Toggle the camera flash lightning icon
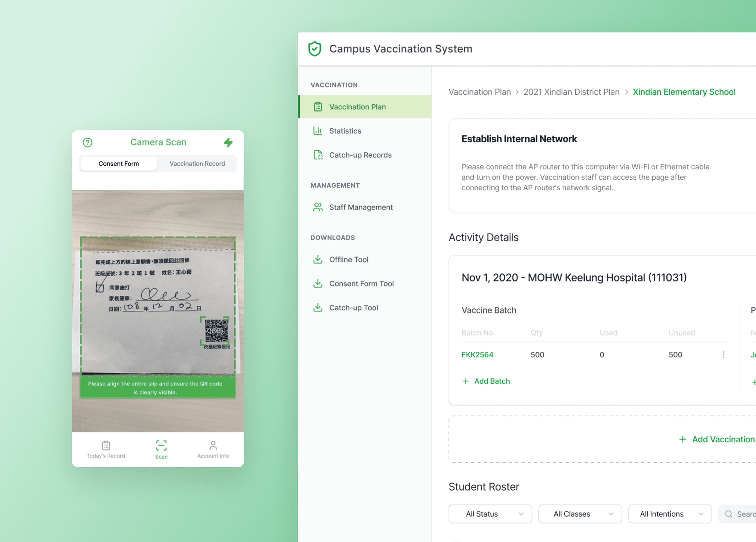The width and height of the screenshot is (756, 542). pyautogui.click(x=228, y=143)
